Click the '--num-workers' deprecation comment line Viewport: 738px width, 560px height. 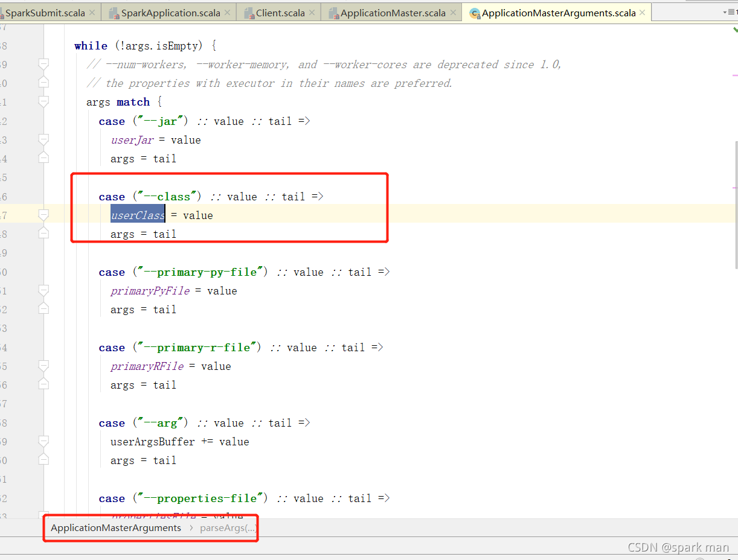point(324,65)
